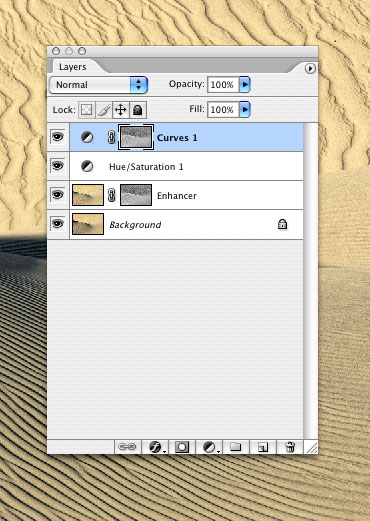This screenshot has width=370, height=521.
Task: Select the Curves 1 layer mask thumbnail
Action: pyautogui.click(x=136, y=137)
